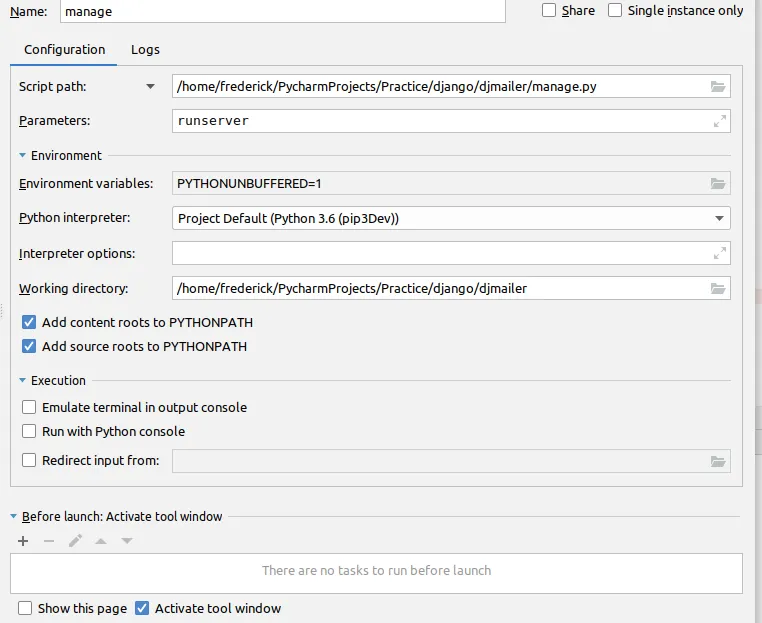
Task: Expand the Parameters field editor
Action: coord(719,121)
